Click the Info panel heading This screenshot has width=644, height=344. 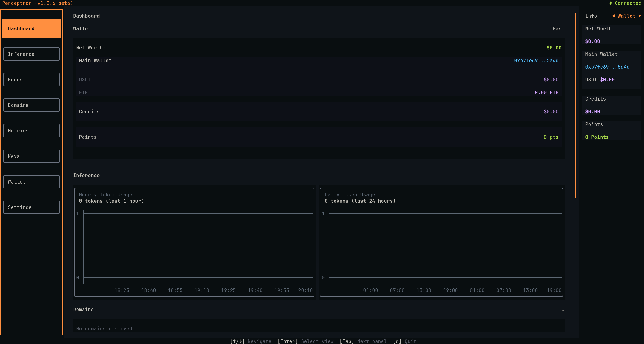(591, 16)
